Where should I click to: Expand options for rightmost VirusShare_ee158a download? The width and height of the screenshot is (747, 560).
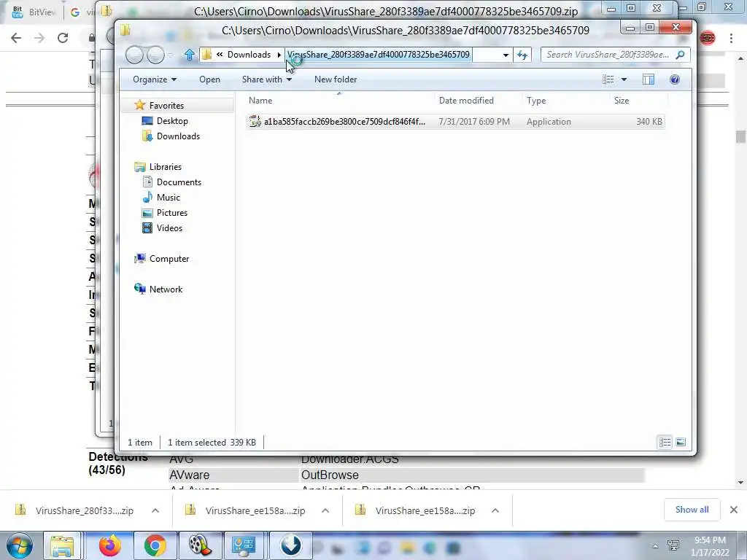click(495, 510)
